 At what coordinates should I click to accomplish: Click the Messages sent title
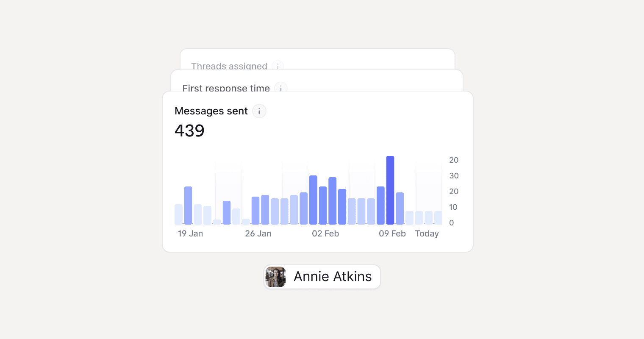point(211,111)
